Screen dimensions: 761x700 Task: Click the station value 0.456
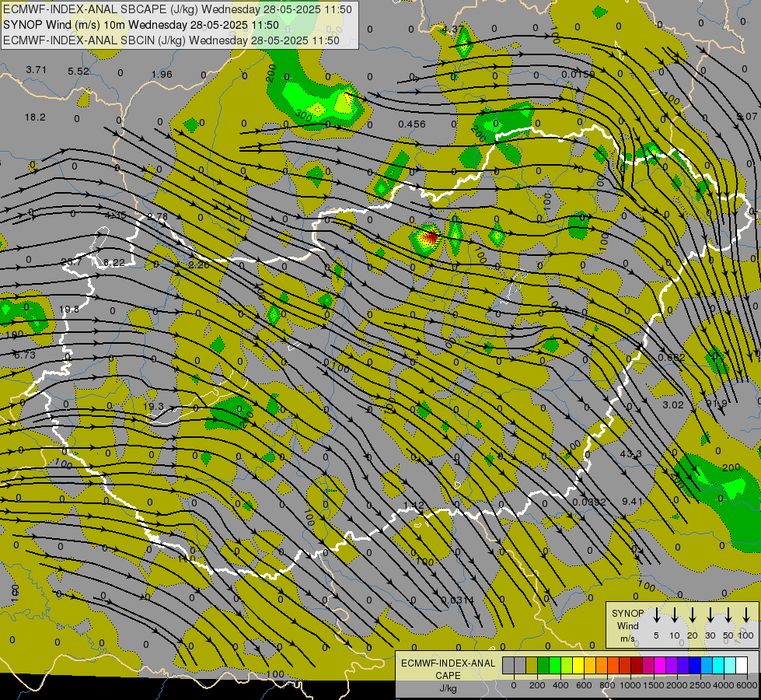click(x=411, y=124)
